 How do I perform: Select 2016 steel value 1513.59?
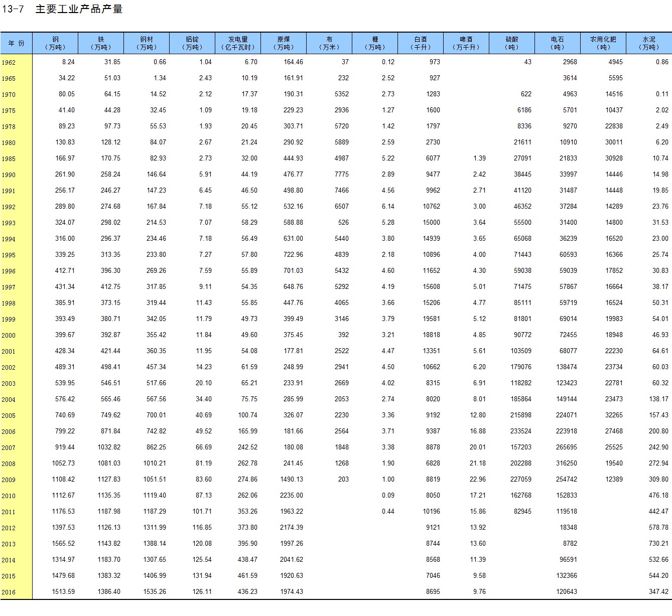(63, 592)
